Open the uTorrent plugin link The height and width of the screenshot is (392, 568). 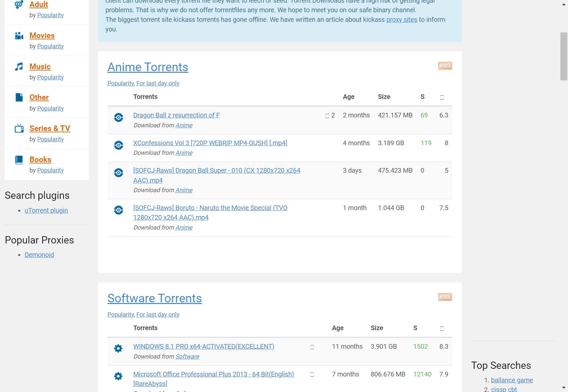point(46,210)
